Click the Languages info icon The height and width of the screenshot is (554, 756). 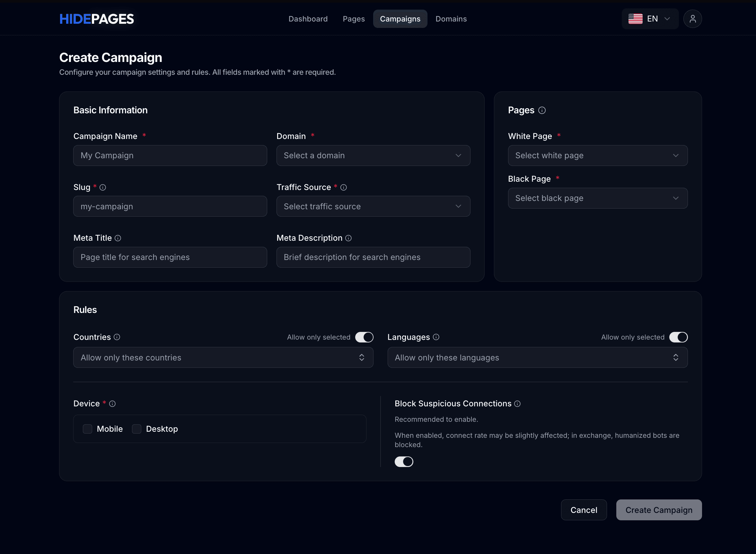(x=436, y=337)
